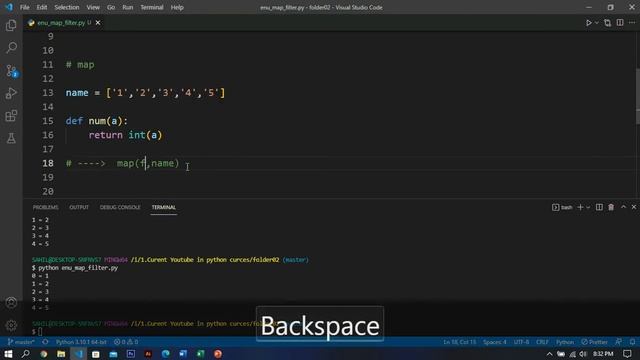This screenshot has width=640, height=360.
Task: Select the TERMINAL panel tab
Action: click(x=164, y=207)
